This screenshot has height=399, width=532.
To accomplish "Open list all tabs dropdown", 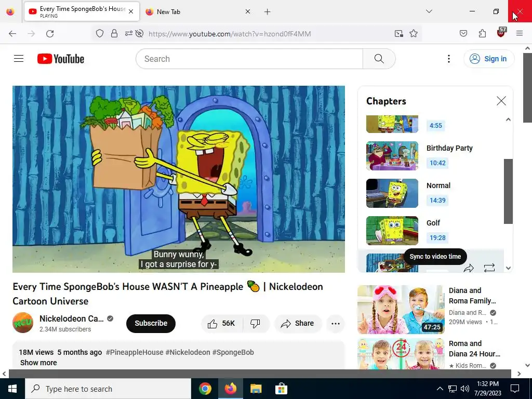I will (429, 11).
